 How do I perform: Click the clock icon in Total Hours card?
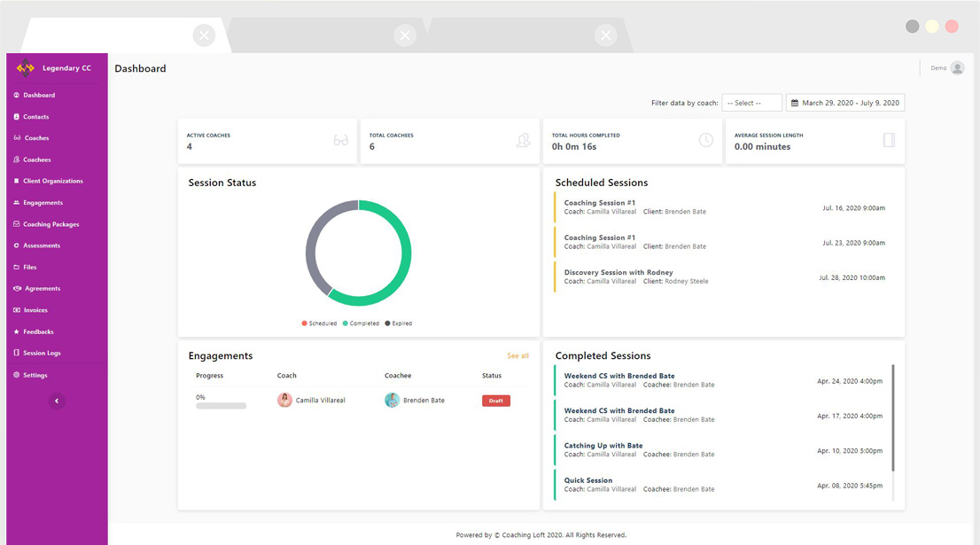pos(705,140)
